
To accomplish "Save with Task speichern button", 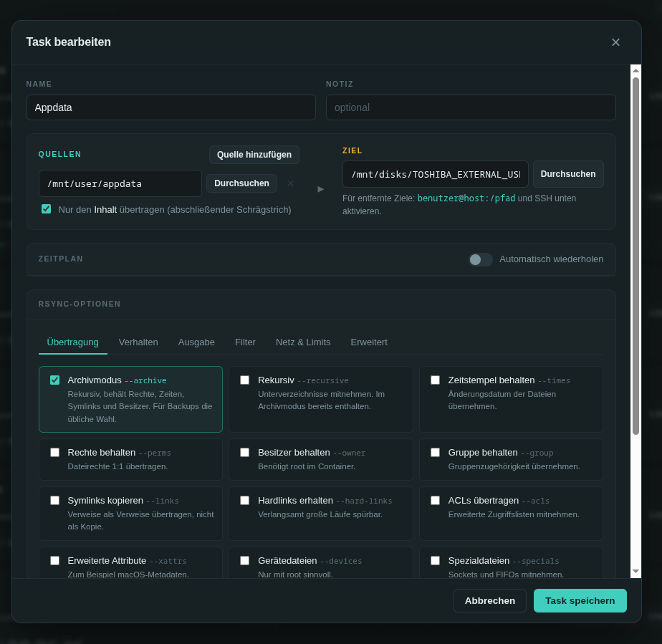I will click(x=580, y=600).
